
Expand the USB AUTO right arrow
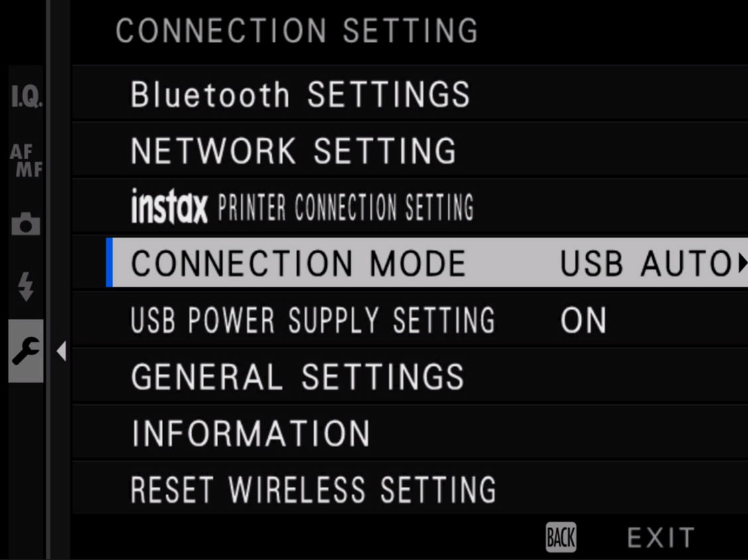741,264
